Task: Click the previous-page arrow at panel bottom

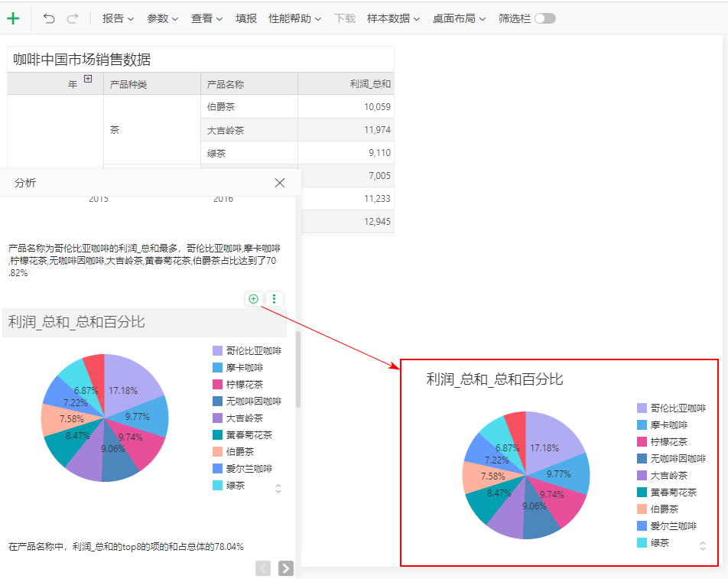Action: tap(264, 568)
